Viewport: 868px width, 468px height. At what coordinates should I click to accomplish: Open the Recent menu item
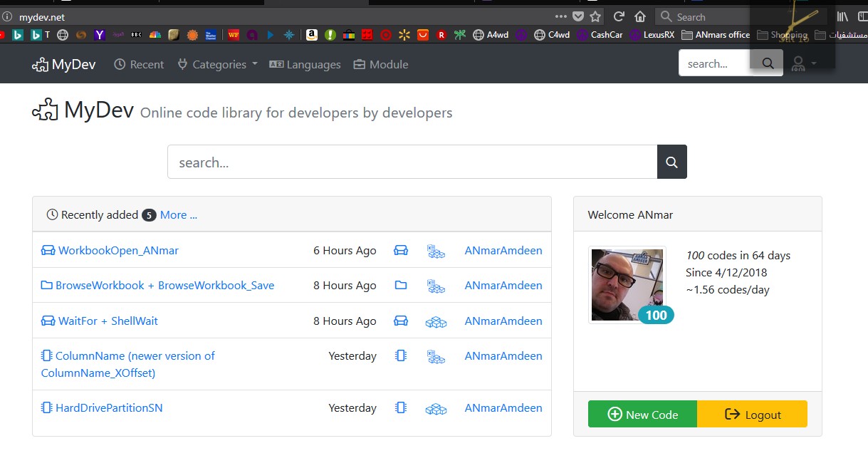pyautogui.click(x=139, y=65)
